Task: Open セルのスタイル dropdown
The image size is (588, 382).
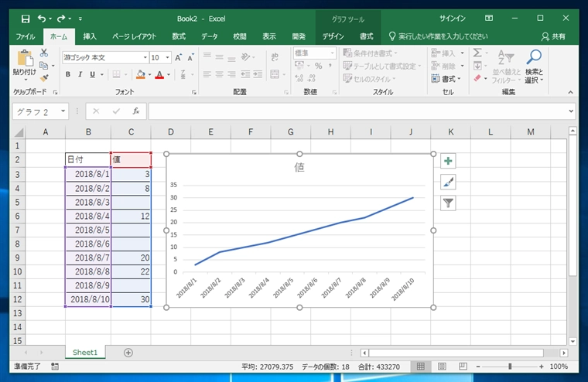Action: point(370,79)
